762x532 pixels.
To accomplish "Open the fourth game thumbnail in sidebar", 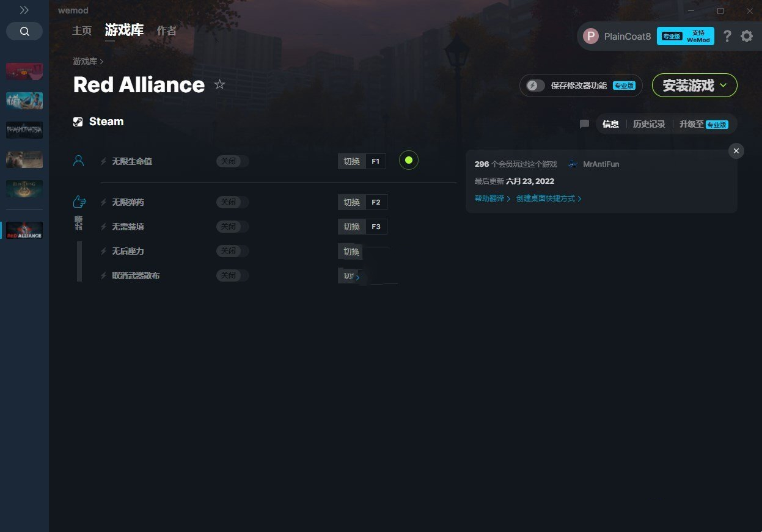I will click(x=24, y=159).
